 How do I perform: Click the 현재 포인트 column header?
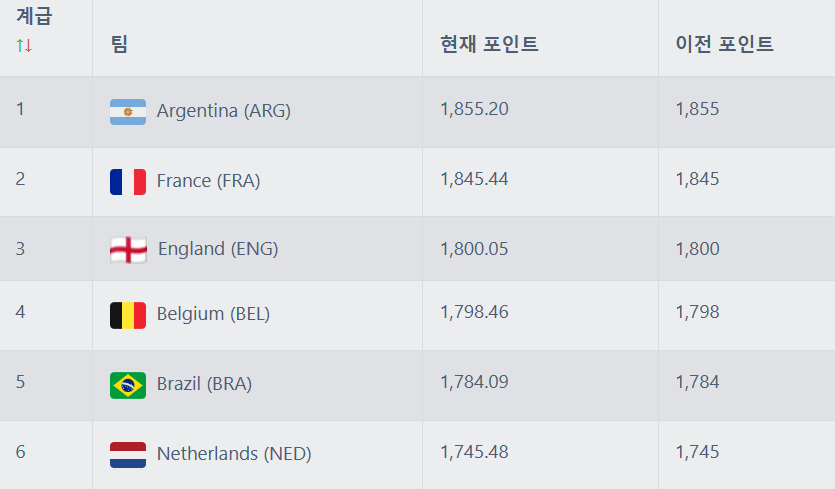tap(489, 45)
